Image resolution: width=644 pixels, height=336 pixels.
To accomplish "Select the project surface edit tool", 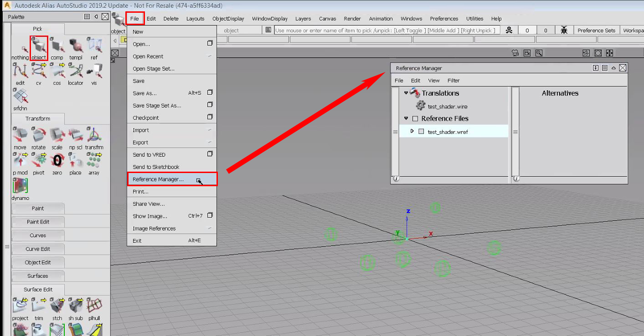I will (20, 309).
